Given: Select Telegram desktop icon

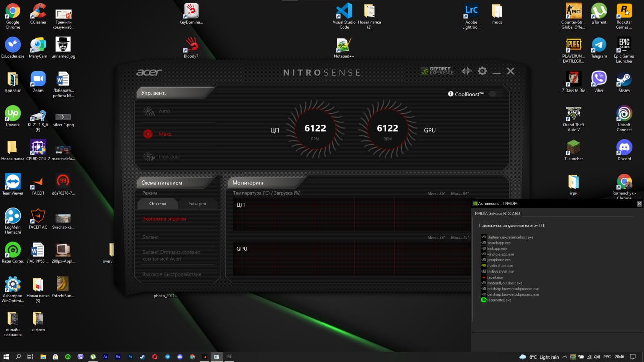Looking at the screenshot, I should 599,48.
